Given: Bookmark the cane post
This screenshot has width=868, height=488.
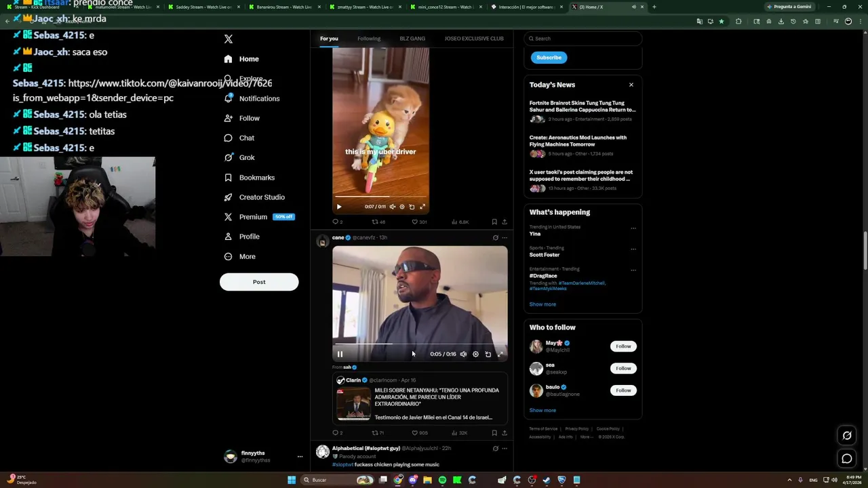Looking at the screenshot, I should pos(494,432).
